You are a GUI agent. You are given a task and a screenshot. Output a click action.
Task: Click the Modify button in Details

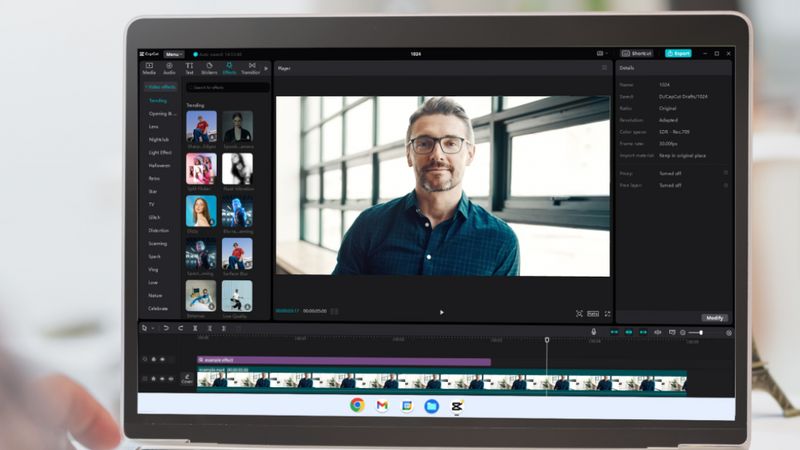[x=714, y=317]
